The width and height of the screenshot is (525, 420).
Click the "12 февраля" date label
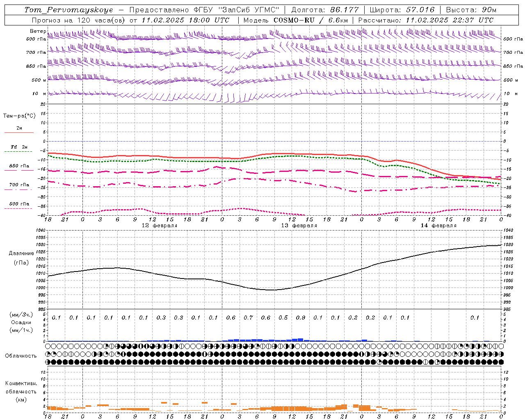[160, 226]
